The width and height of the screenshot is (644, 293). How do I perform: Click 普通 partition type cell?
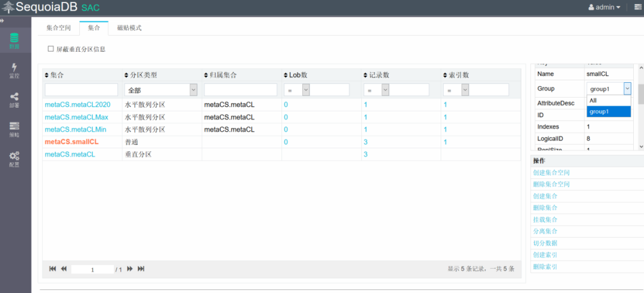[x=162, y=142]
